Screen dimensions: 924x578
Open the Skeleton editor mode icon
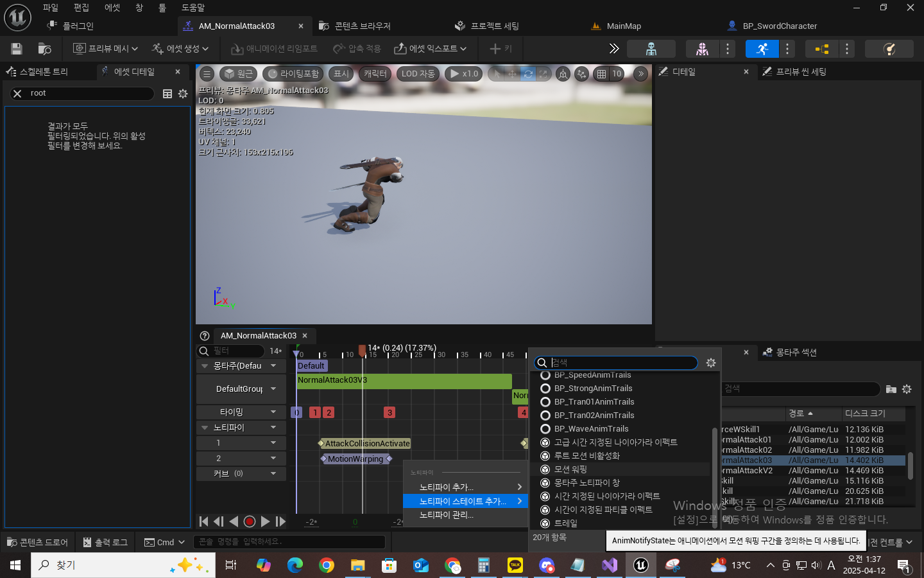click(651, 49)
